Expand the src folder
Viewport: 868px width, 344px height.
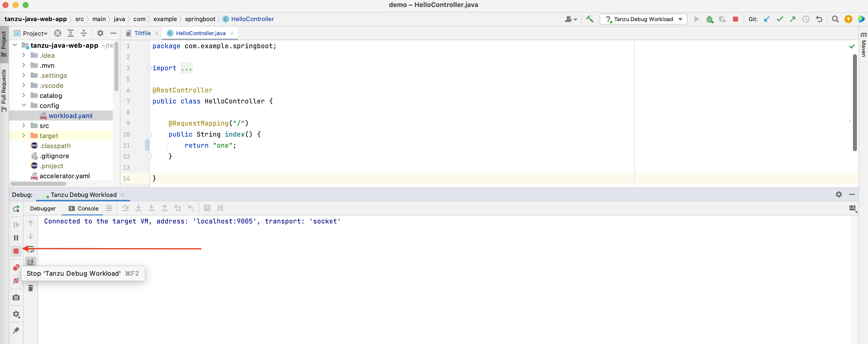click(x=24, y=126)
